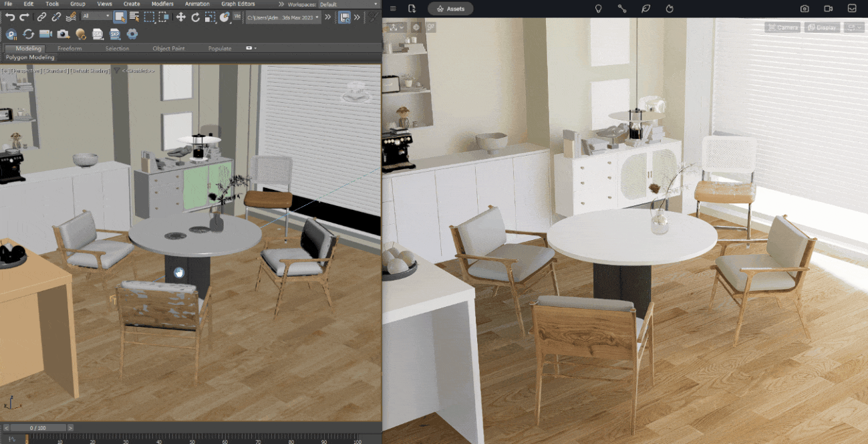Click the Assets button
This screenshot has width=868, height=444.
[450, 9]
